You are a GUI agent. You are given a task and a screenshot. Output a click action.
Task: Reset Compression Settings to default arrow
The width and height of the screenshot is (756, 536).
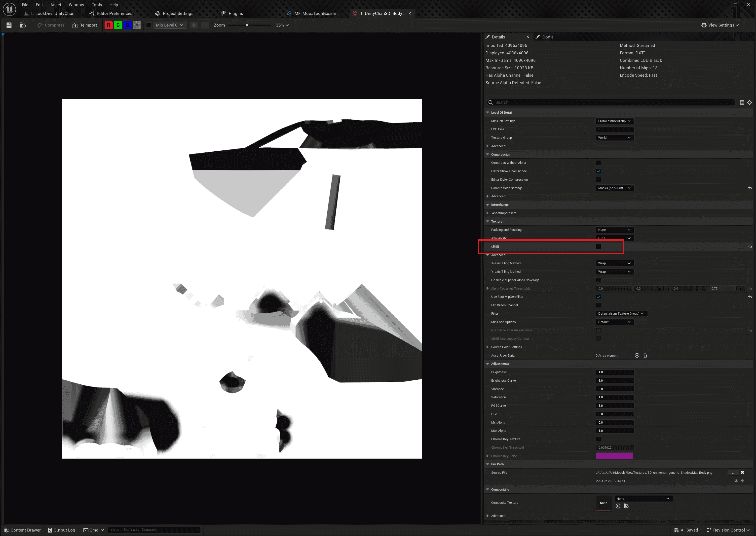(750, 188)
